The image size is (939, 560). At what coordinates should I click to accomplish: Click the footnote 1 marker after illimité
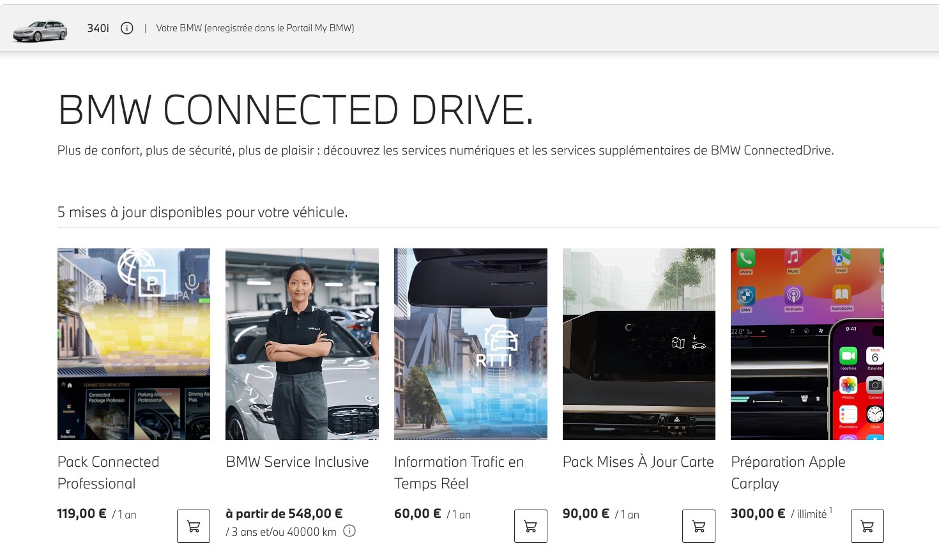pyautogui.click(x=830, y=510)
